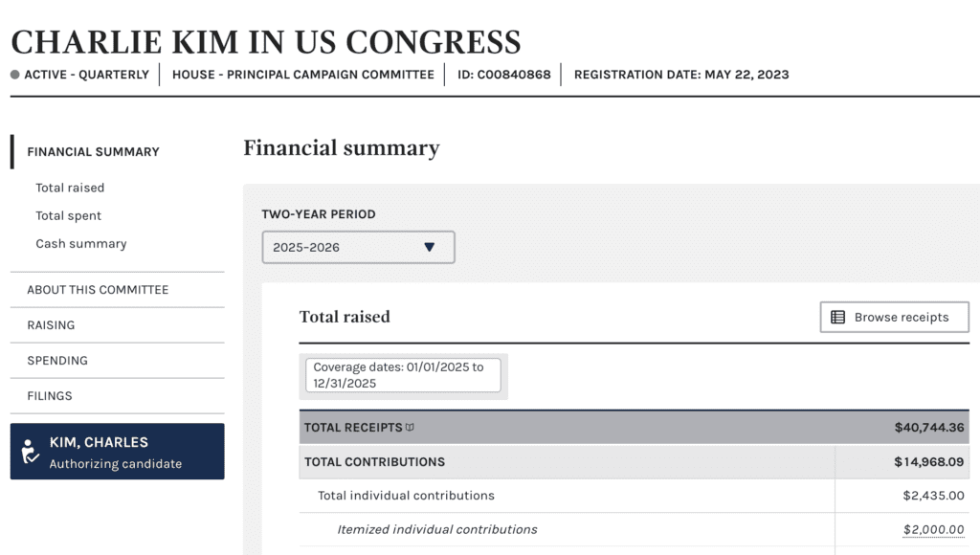Expand the 2025–2026 two-year period dropdown

358,247
